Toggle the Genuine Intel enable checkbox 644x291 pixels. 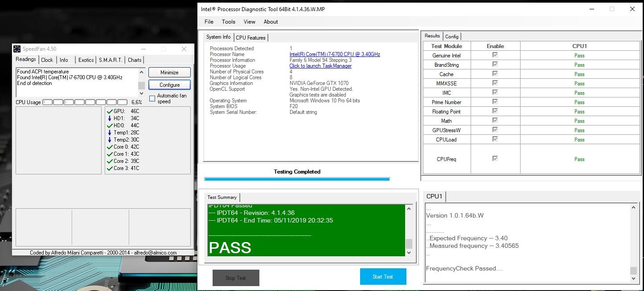point(495,55)
